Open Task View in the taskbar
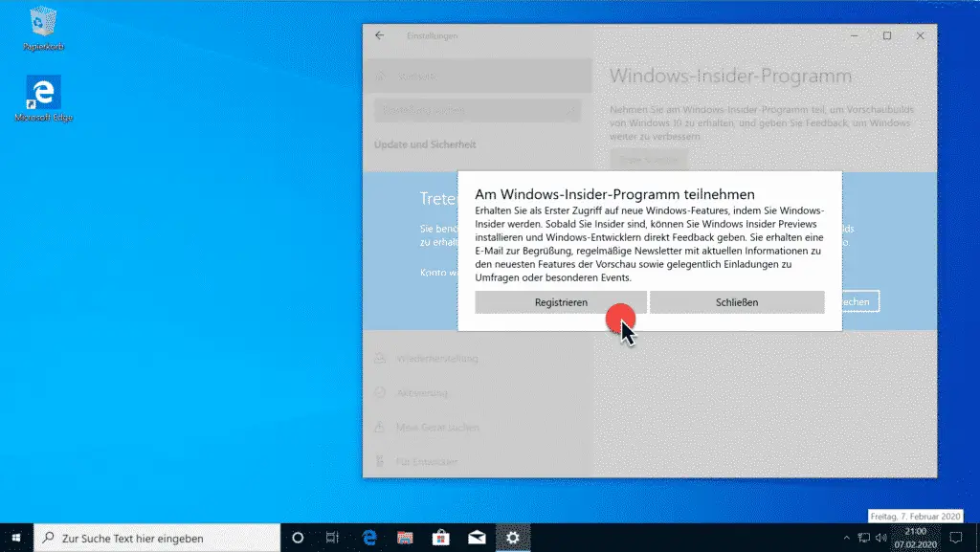This screenshot has height=552, width=980. (x=332, y=538)
